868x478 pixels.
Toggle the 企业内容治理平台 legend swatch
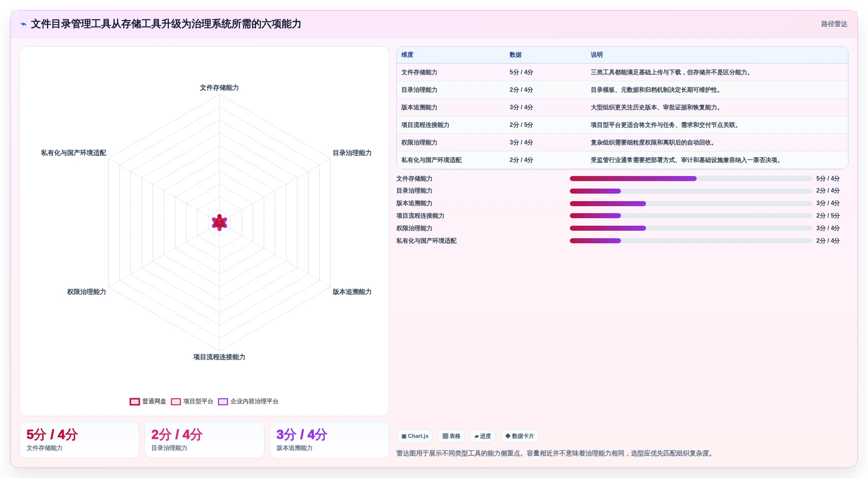pos(223,402)
